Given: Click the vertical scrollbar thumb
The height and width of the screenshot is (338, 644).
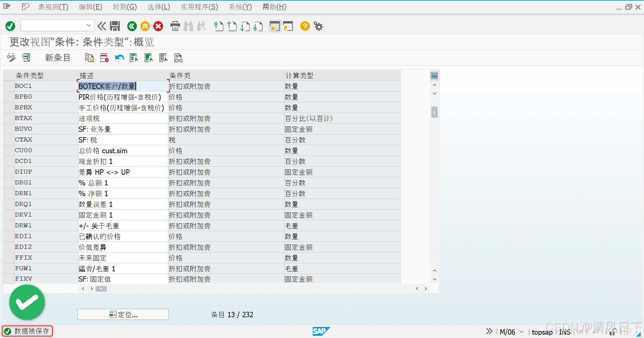Looking at the screenshot, I should (x=434, y=112).
